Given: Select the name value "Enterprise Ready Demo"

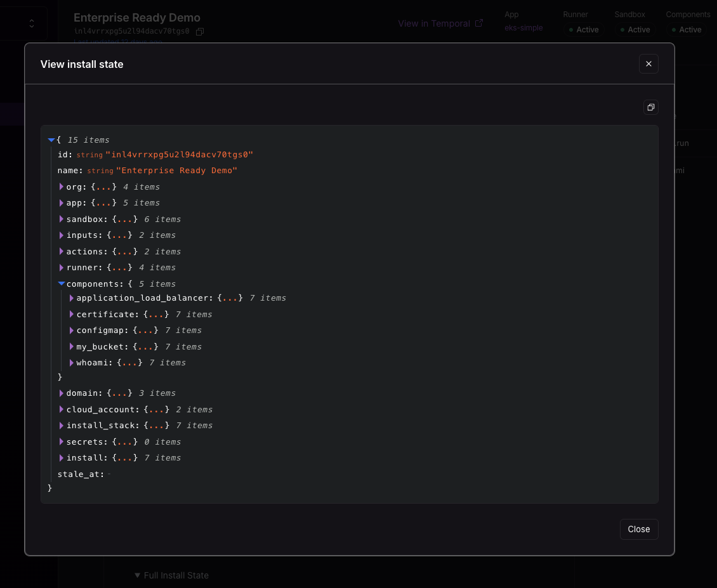Looking at the screenshot, I should [176, 171].
